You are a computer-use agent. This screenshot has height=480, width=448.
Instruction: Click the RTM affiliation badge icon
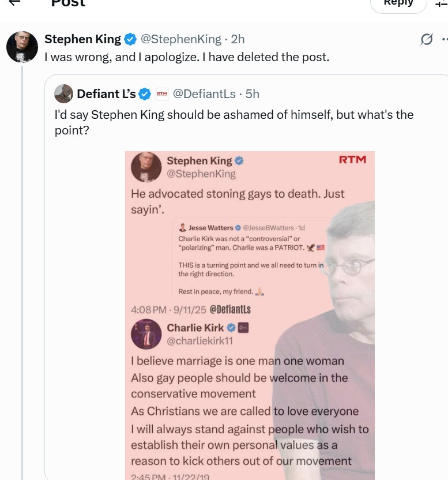[162, 93]
